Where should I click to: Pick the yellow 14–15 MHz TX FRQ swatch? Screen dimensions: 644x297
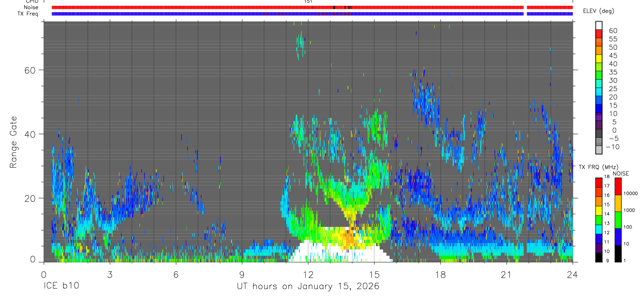(x=599, y=210)
